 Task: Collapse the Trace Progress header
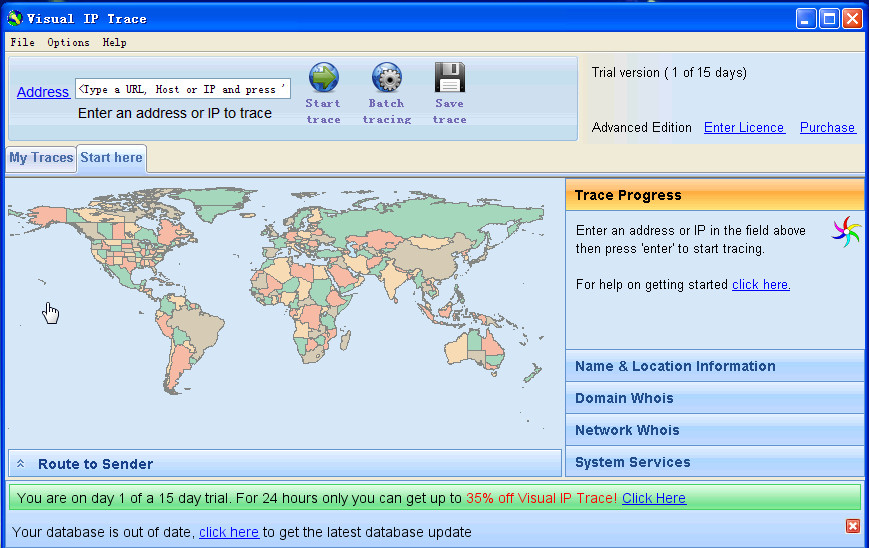714,195
